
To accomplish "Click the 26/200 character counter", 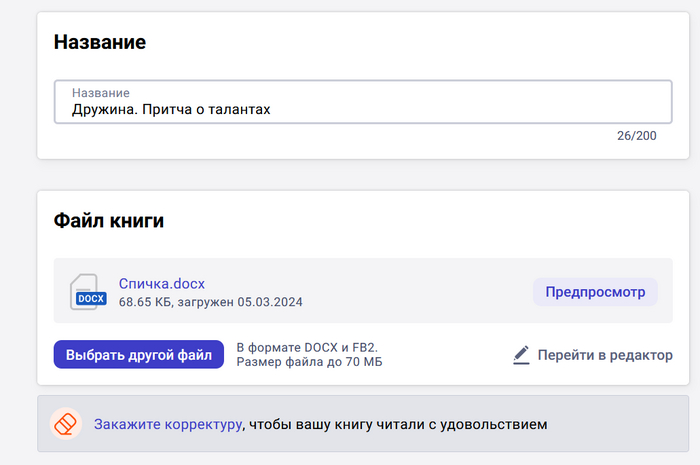I will [x=636, y=135].
